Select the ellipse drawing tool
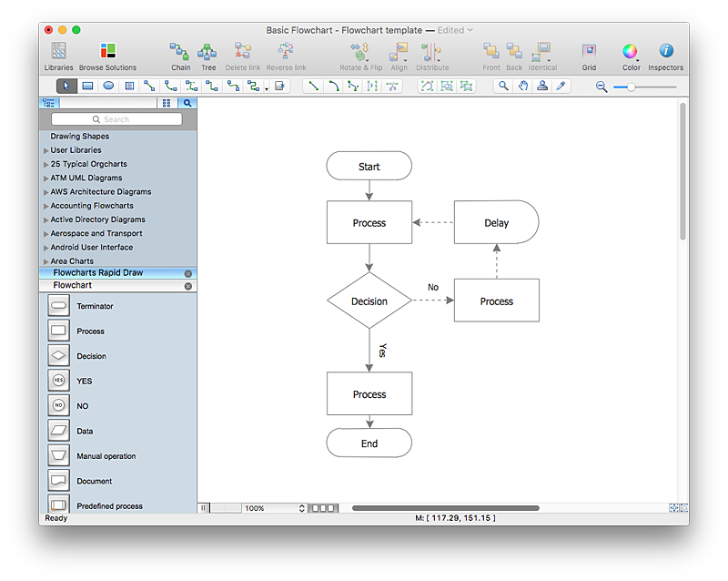The width and height of the screenshot is (728, 581). click(x=108, y=86)
